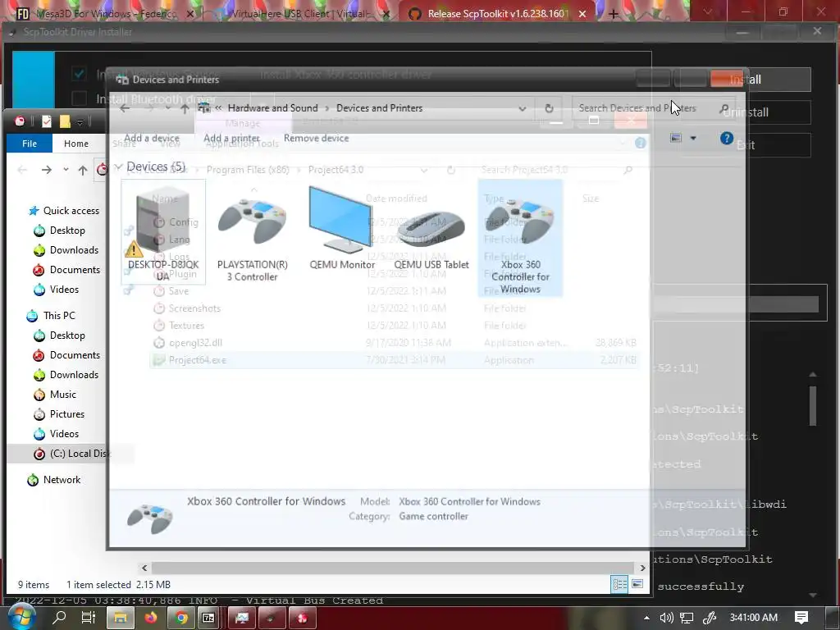Go up one level in Devices and Printers
840x630 pixels.
pos(185,108)
